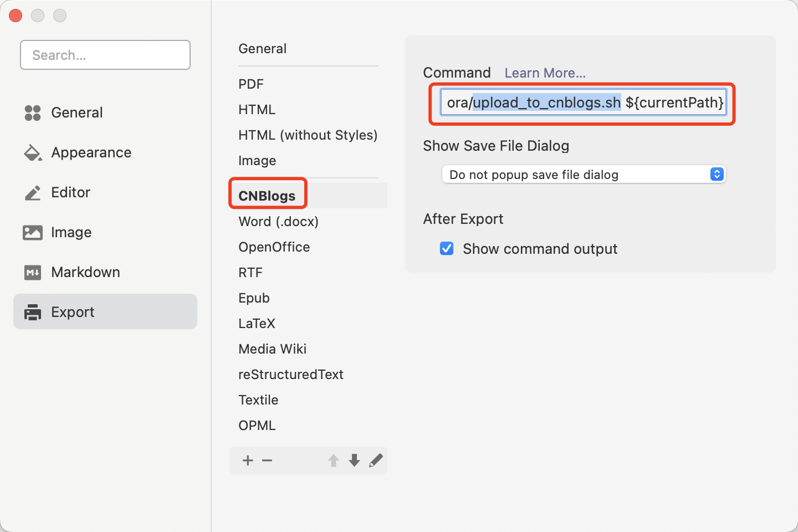Click the Export printer icon
Viewport: 798px width, 532px height.
pos(33,313)
